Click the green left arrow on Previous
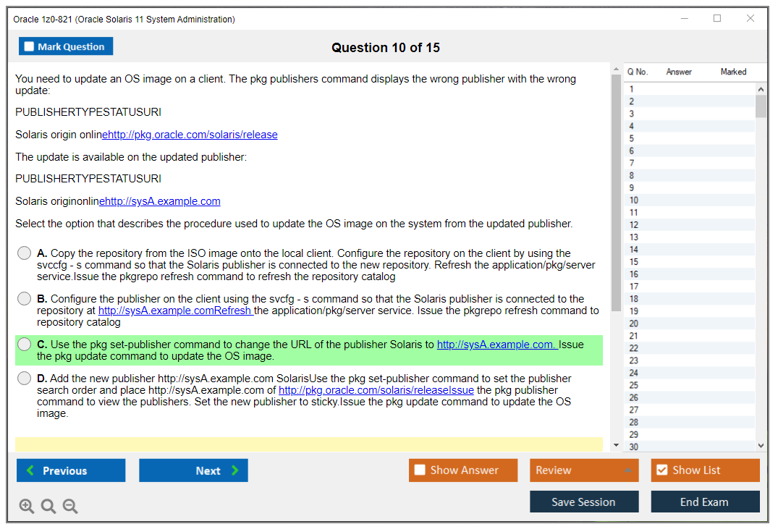 (30, 470)
